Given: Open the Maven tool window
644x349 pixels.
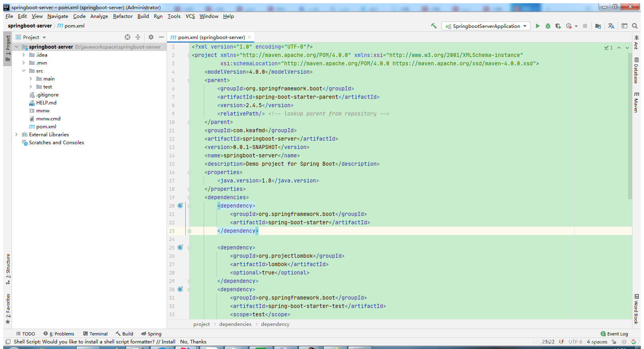Looking at the screenshot, I should (x=636, y=102).
